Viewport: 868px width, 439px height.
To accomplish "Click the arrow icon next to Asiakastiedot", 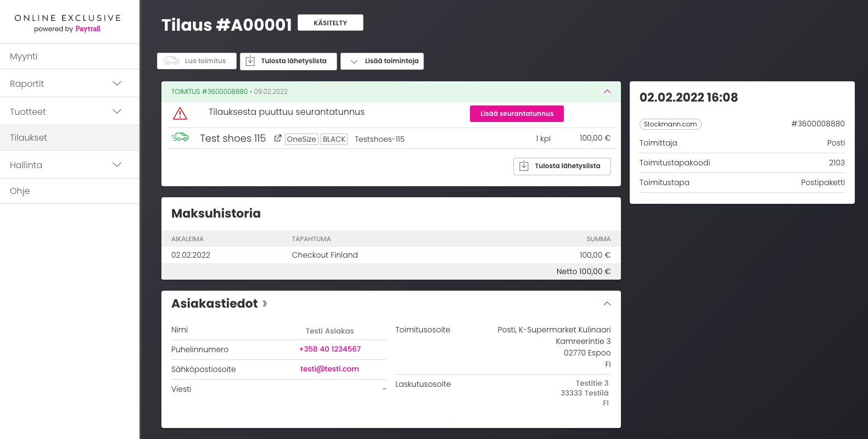I will (x=265, y=303).
